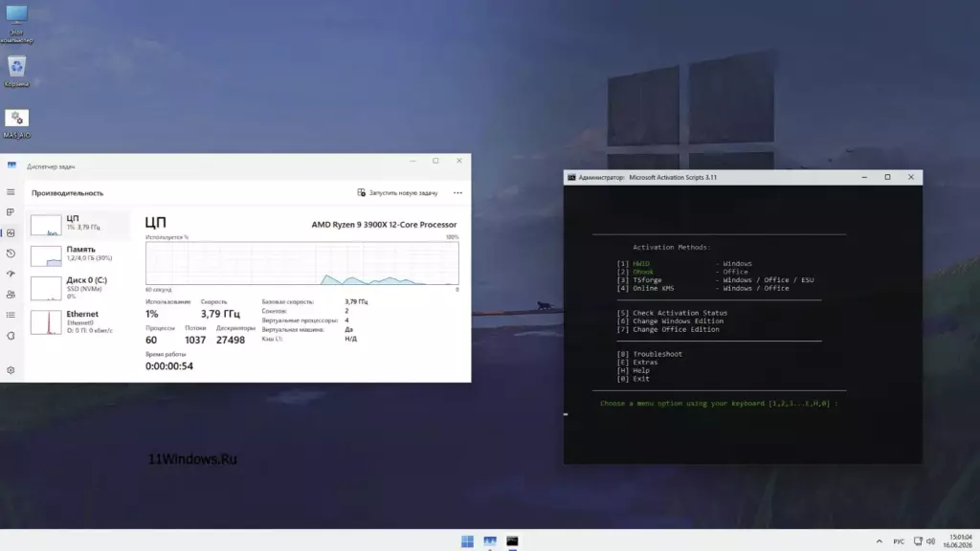Click the [0] Exit line in console
The width and height of the screenshot is (980, 551).
[x=634, y=379]
